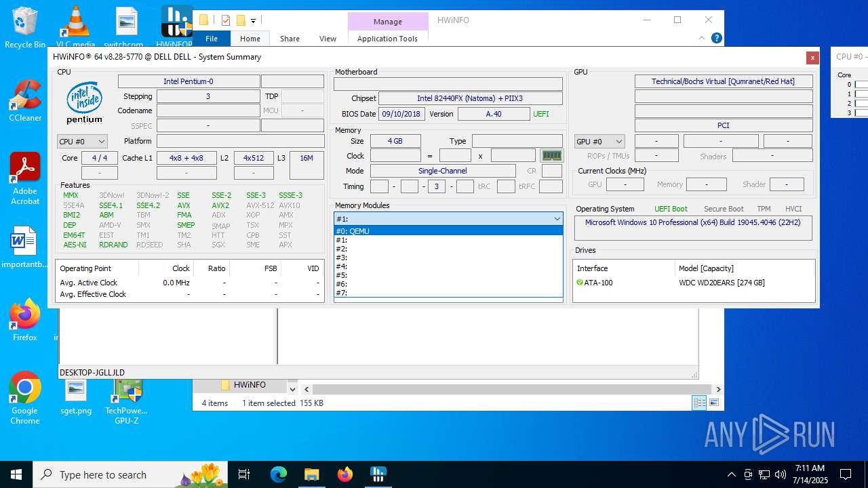Switch to the Share ribbon tab
The image size is (868, 488).
tap(290, 39)
